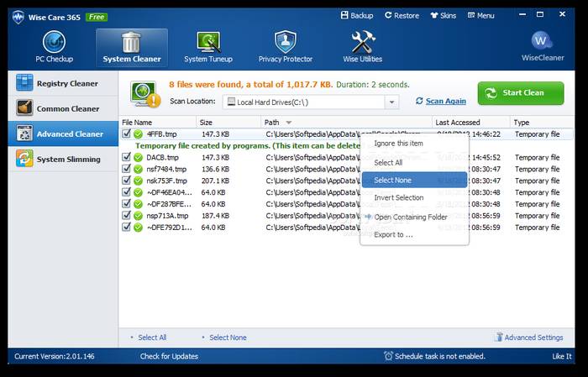588x377 pixels.
Task: Click the WiseCleaner account icon
Action: pos(542,41)
